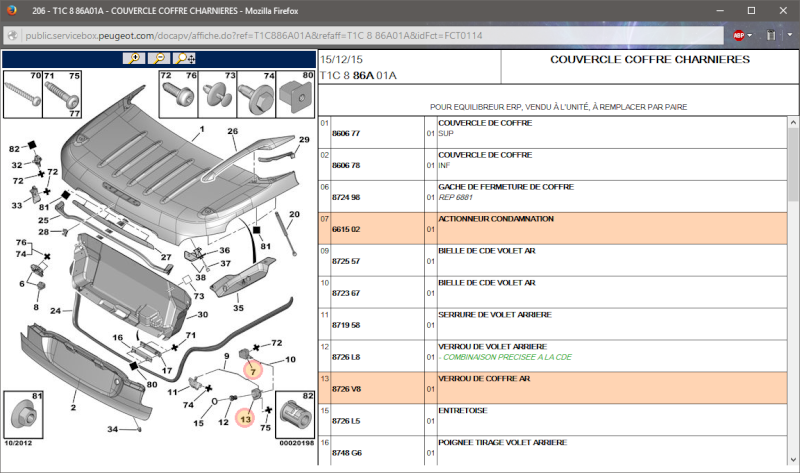
Task: Click the parts list scrollbar up arrow
Action: (793, 122)
